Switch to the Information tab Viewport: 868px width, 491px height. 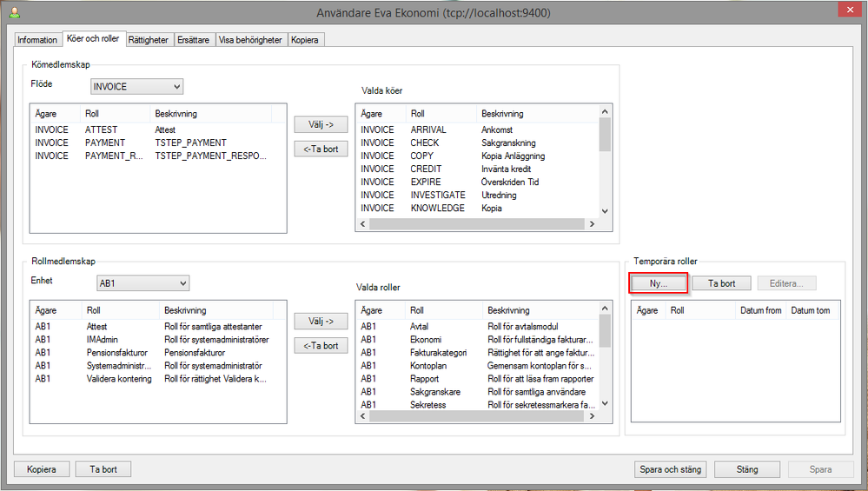pyautogui.click(x=37, y=40)
